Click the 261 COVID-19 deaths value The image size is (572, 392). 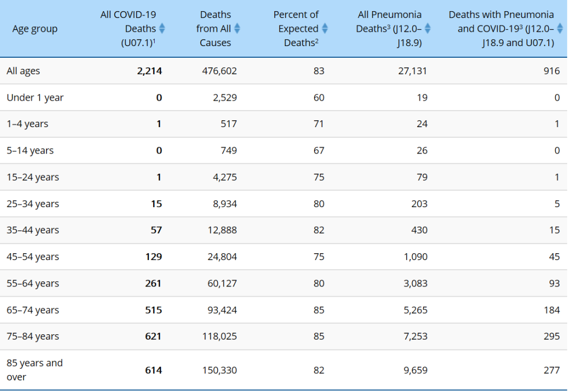154,283
